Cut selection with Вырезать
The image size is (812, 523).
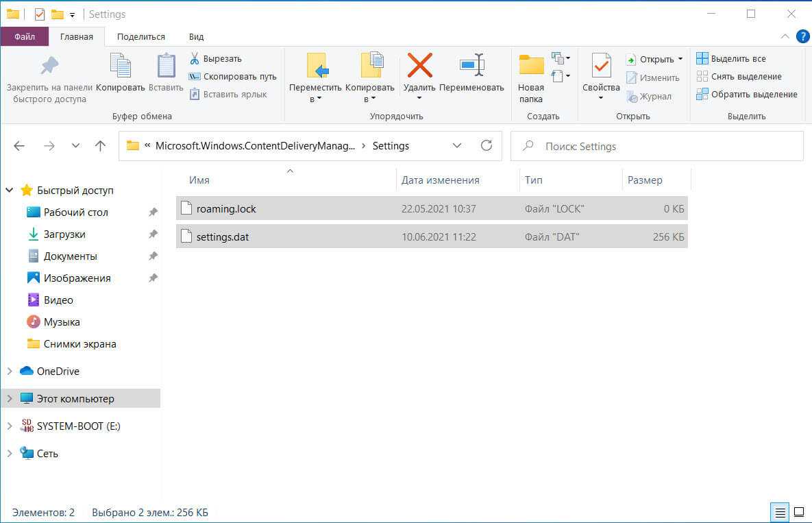click(x=216, y=58)
